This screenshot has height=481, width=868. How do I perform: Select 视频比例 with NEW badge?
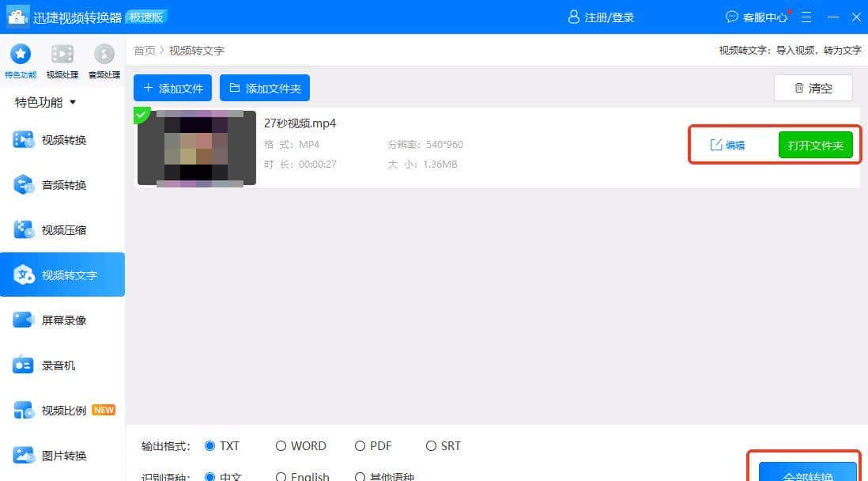pyautogui.click(x=62, y=410)
